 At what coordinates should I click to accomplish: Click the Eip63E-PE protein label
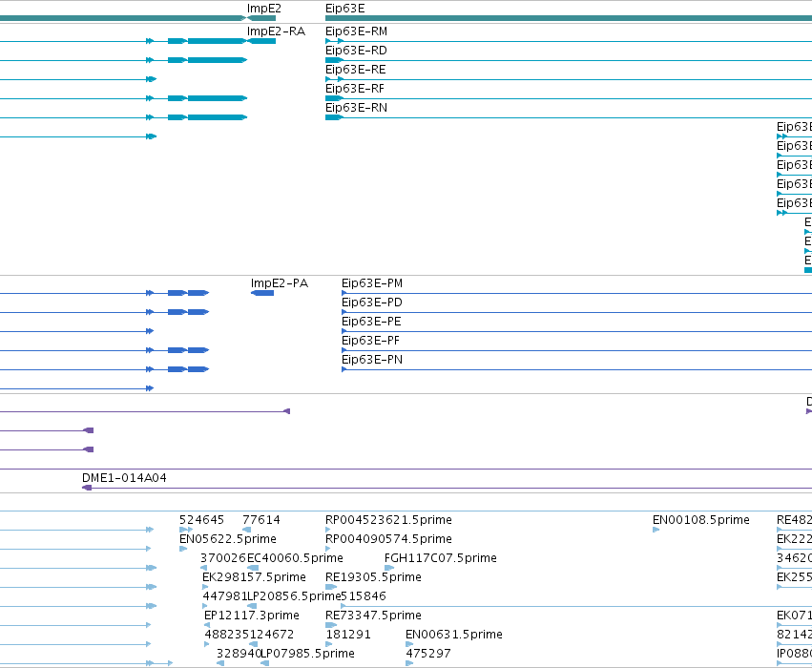(371, 323)
